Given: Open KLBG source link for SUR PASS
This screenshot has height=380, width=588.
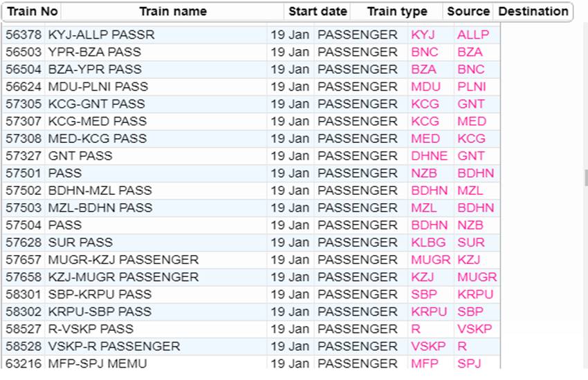Looking at the screenshot, I should tap(428, 243).
